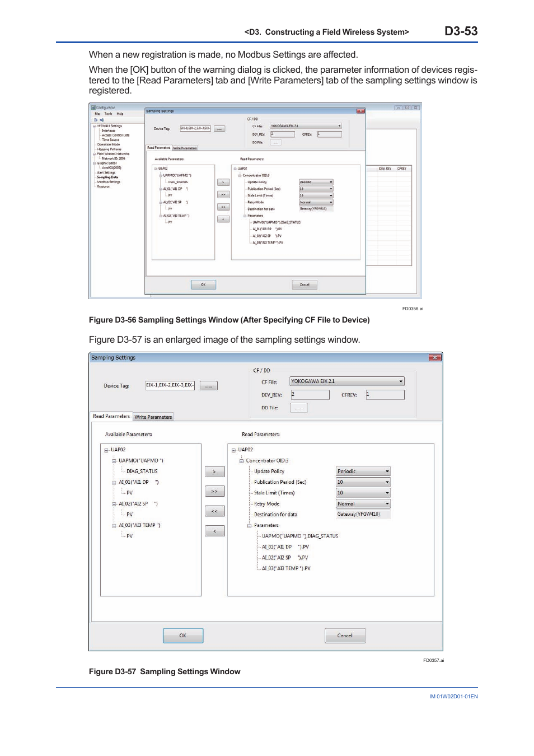Collapse UAPMO node in enlarged Available Parameters
This screenshot has width=534, height=756.
click(114, 461)
